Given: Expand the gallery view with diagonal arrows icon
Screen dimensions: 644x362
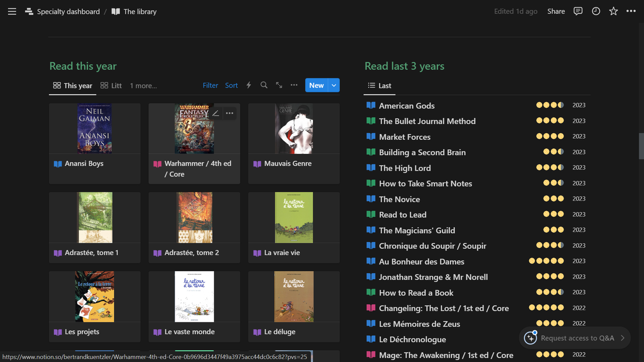Looking at the screenshot, I should click(279, 85).
